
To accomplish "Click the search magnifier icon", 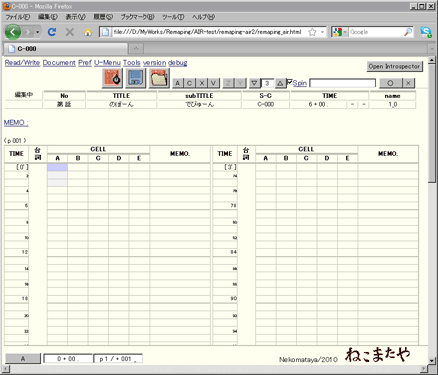I will point(408,32).
